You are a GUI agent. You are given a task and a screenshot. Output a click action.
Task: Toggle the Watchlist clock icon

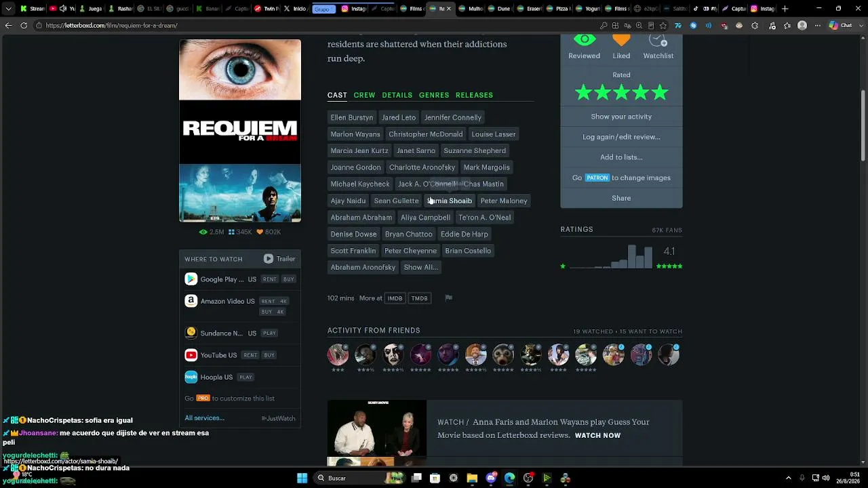click(x=658, y=40)
